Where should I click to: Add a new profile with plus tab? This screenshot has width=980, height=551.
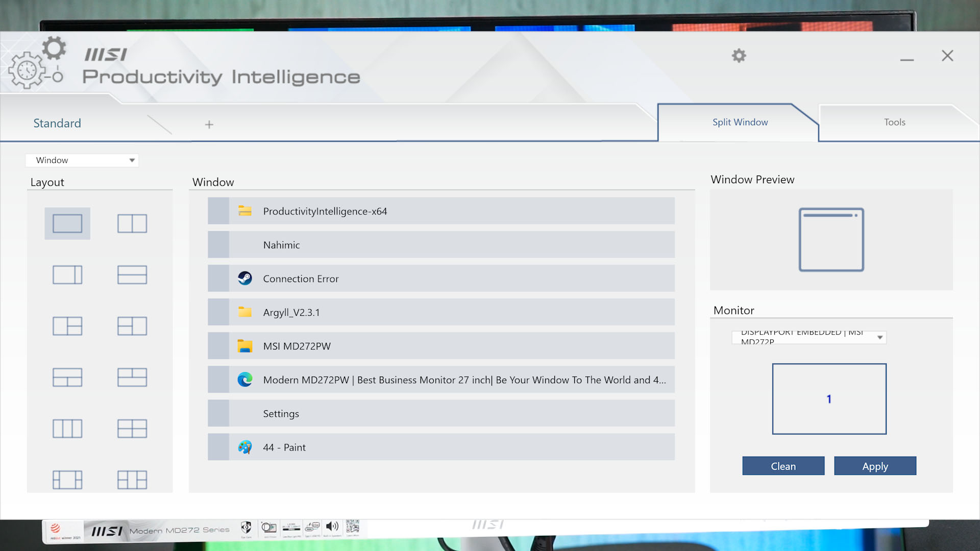tap(209, 124)
